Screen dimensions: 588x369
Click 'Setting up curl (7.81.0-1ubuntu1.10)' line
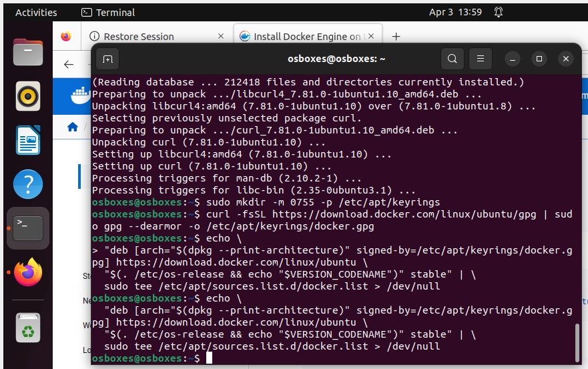tap(212, 166)
